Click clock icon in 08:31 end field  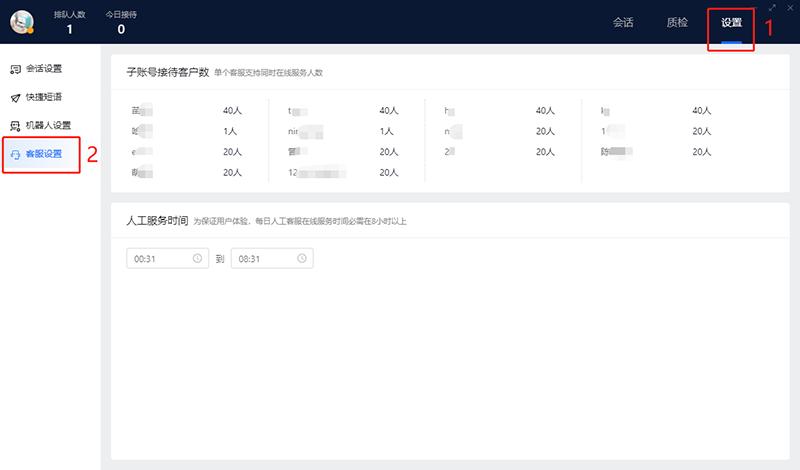tap(301, 259)
